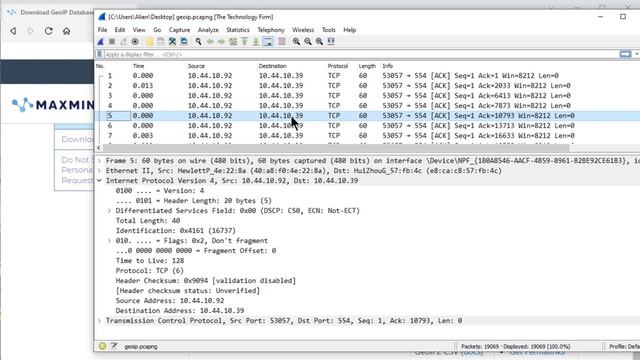The height and width of the screenshot is (360, 640).
Task: Jump to the first packet
Action: (244, 42)
